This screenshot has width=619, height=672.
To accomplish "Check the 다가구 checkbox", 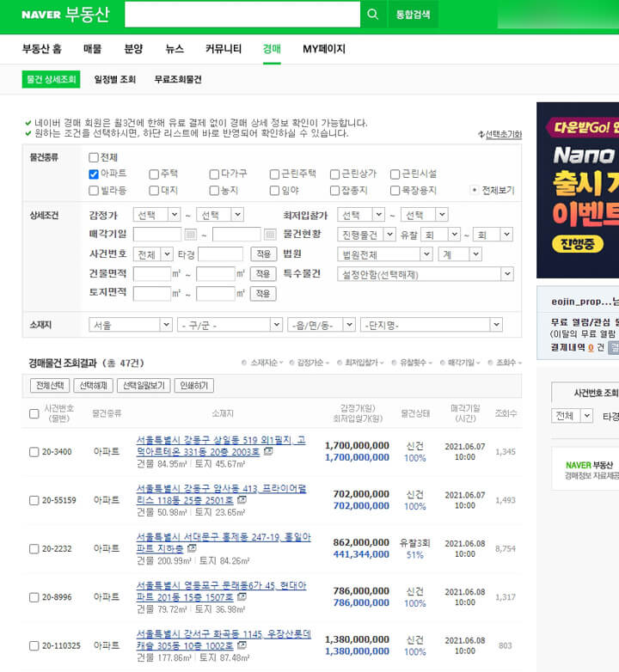I will click(x=214, y=174).
